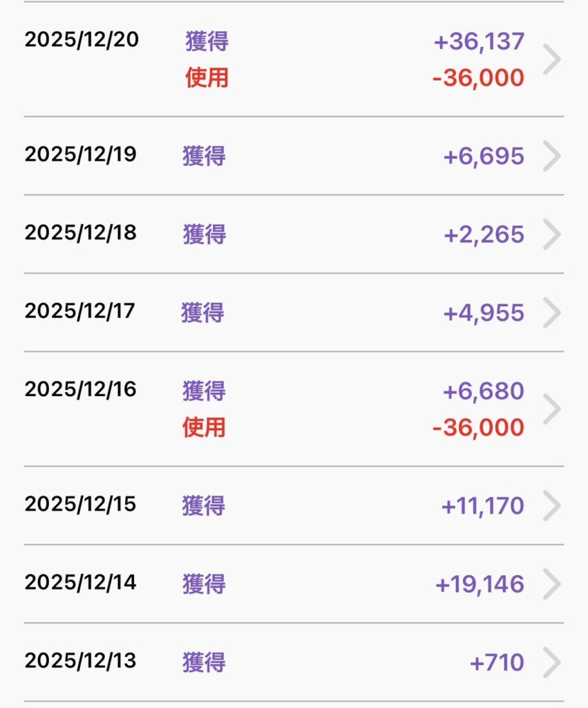Open details arrow for 2025/12/19
588x708 pixels.
[x=551, y=156]
